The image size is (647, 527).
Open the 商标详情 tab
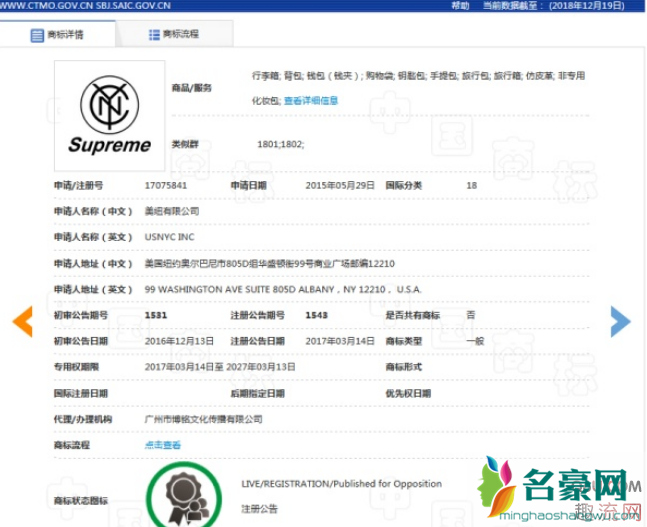click(x=60, y=35)
